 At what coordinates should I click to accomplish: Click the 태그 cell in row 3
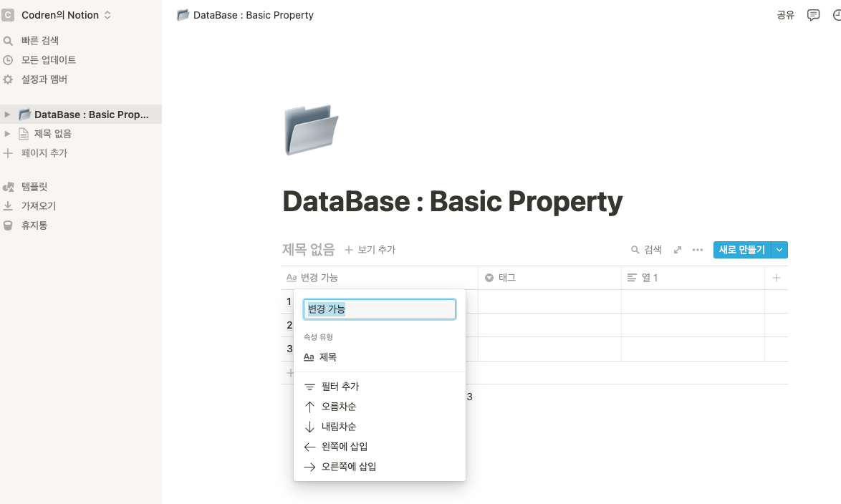549,349
